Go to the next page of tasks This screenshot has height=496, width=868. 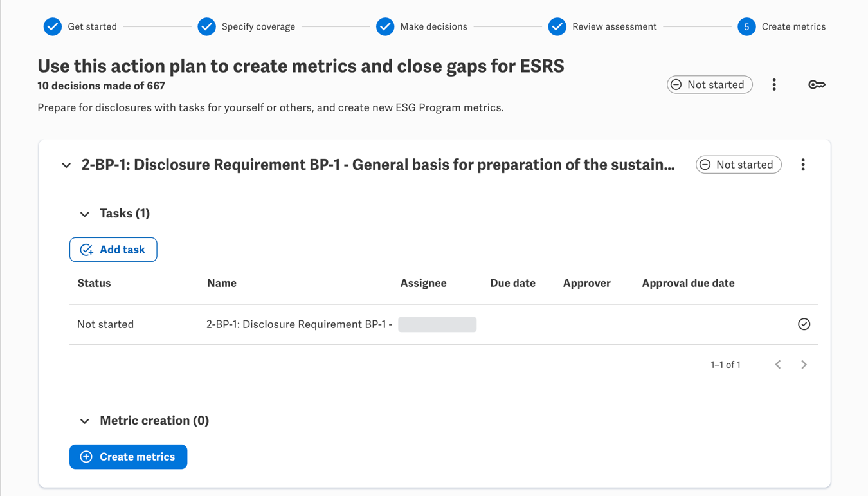(x=804, y=365)
